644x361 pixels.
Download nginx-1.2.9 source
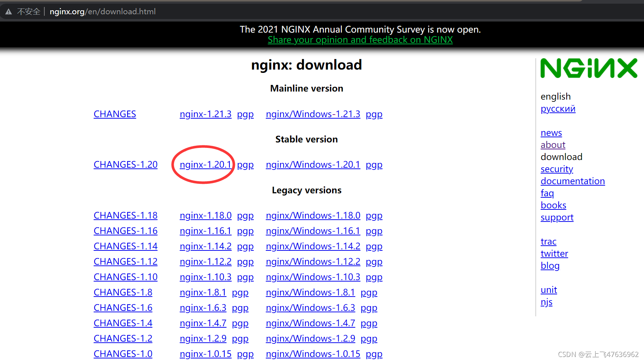pyautogui.click(x=203, y=339)
